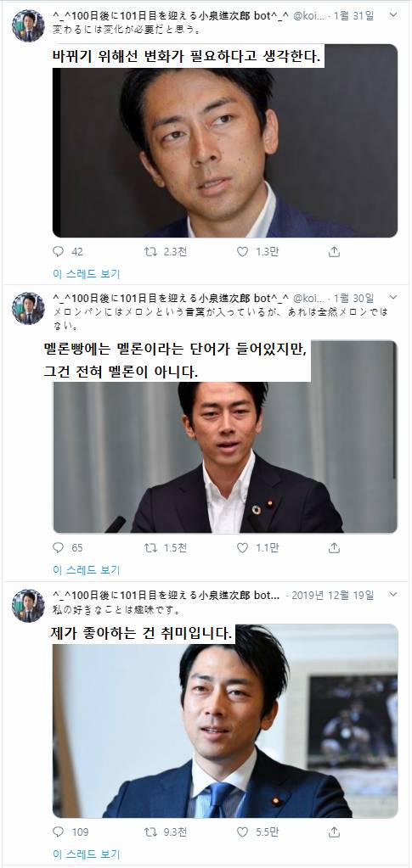This screenshot has width=412, height=868.
Task: Share the January 31 tweet
Action: pos(334,252)
